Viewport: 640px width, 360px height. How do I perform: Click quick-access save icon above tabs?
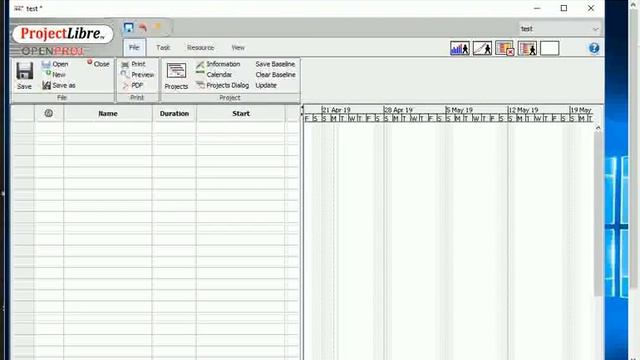coord(129,27)
